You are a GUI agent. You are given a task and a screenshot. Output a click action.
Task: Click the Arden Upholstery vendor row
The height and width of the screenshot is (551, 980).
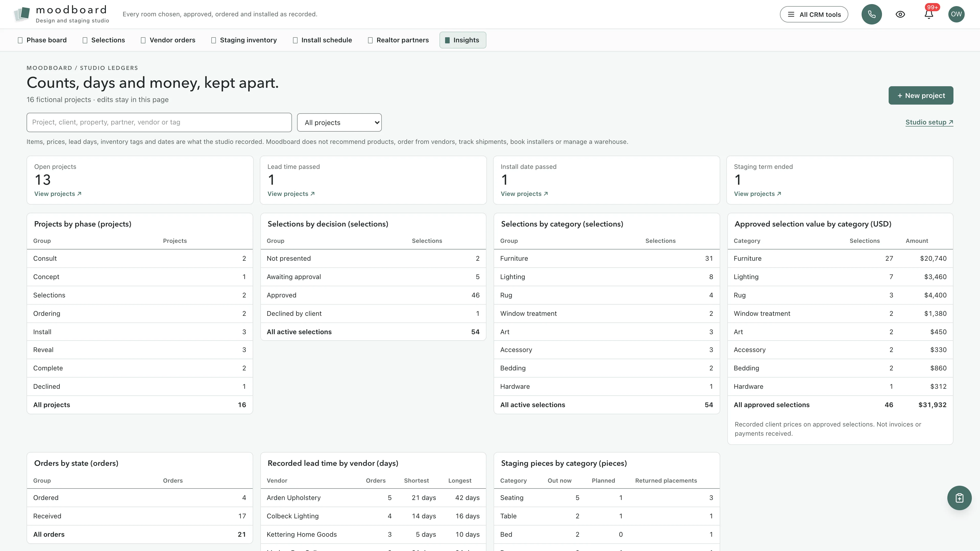[373, 498]
